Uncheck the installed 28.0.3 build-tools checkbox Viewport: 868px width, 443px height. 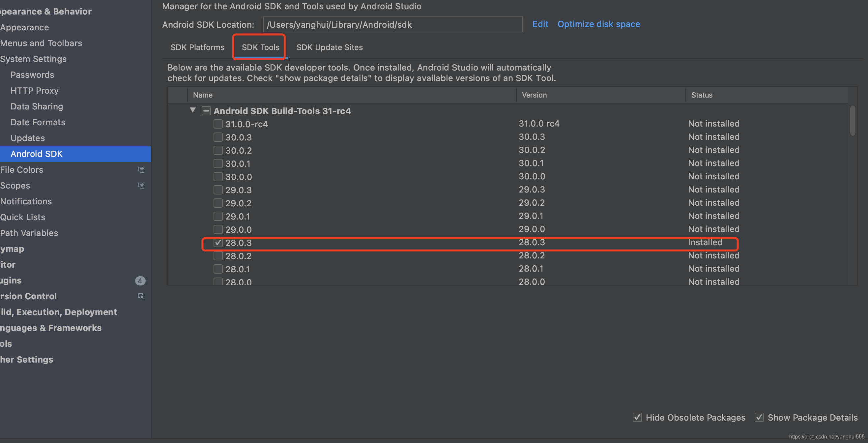218,243
